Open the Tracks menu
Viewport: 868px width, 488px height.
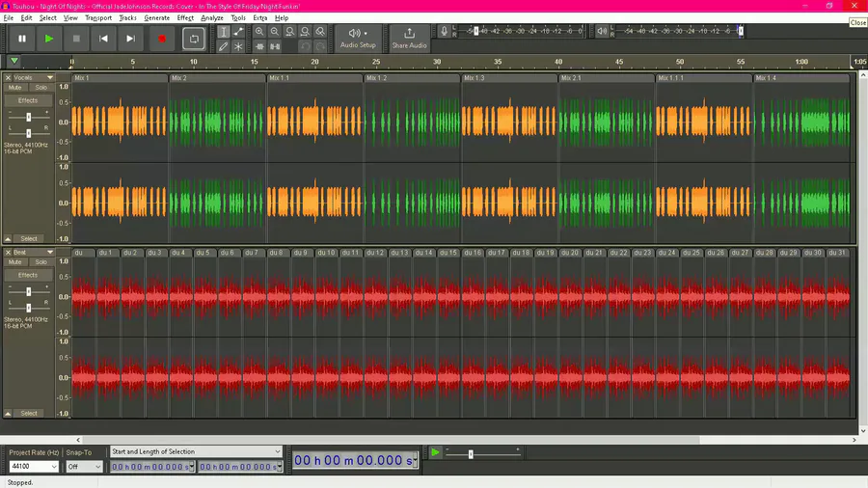127,17
